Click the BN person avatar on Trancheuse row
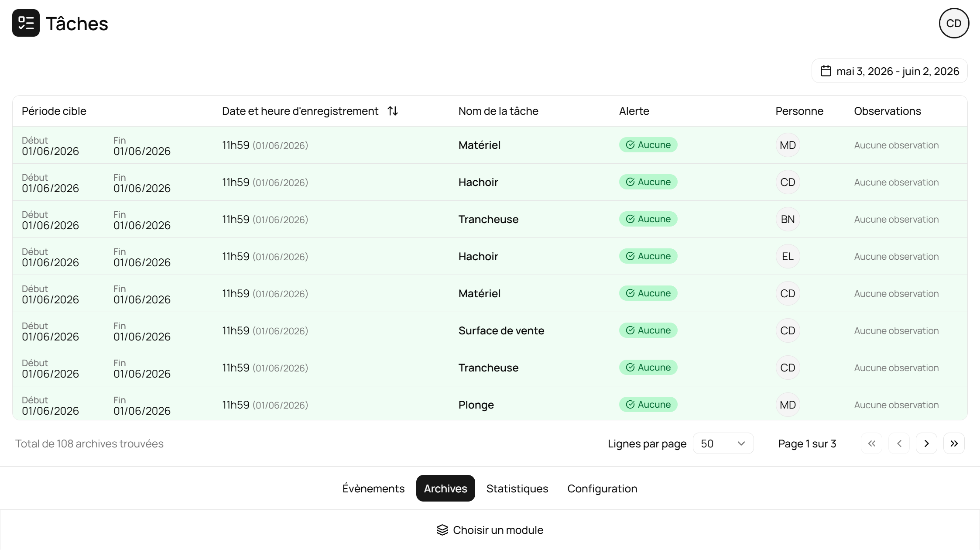 (788, 219)
